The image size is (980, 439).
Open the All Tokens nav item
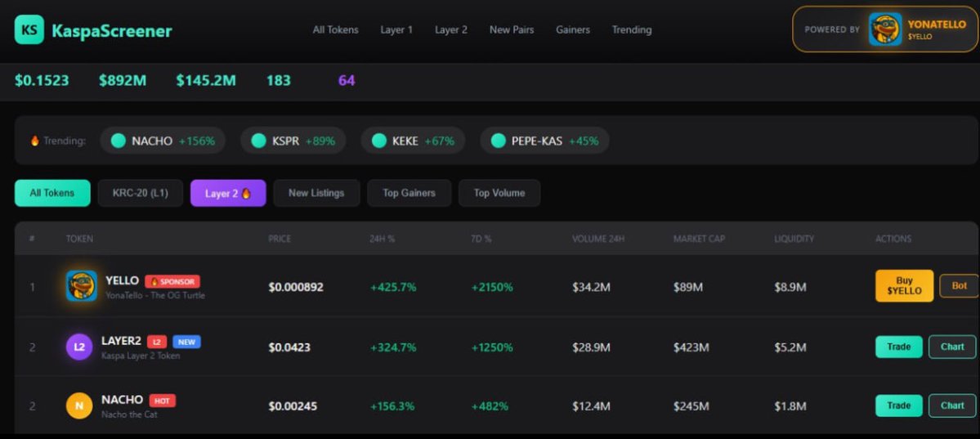tap(336, 29)
